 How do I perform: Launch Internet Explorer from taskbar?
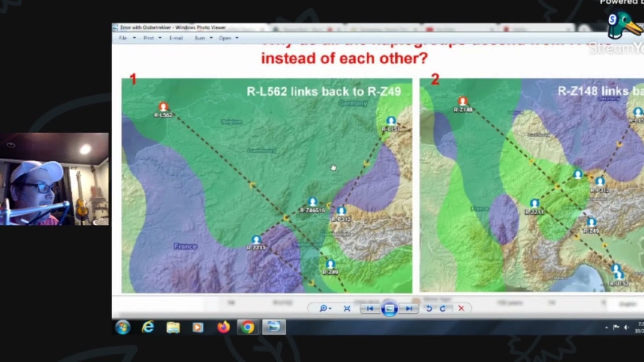(148, 327)
